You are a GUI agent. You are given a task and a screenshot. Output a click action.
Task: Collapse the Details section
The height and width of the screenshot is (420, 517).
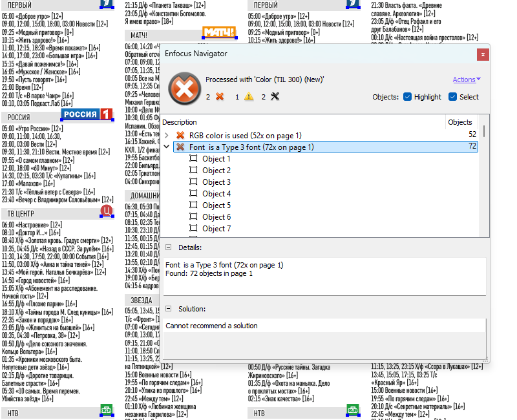(169, 247)
